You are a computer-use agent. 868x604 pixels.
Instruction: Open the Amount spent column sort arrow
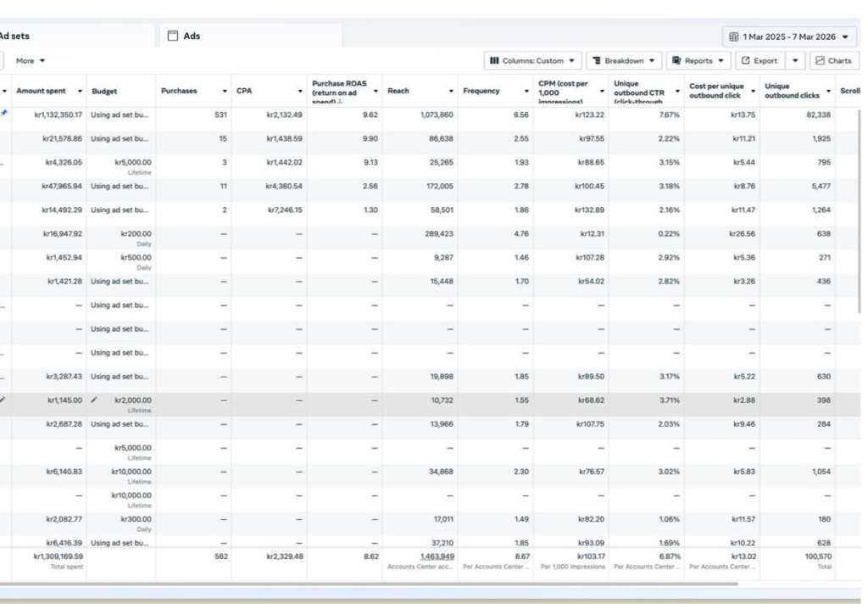(x=81, y=91)
